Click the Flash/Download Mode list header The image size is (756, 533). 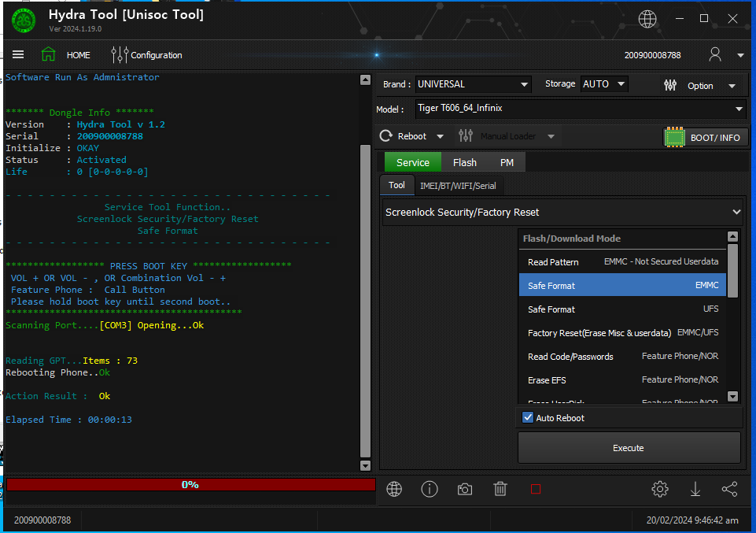coord(622,239)
